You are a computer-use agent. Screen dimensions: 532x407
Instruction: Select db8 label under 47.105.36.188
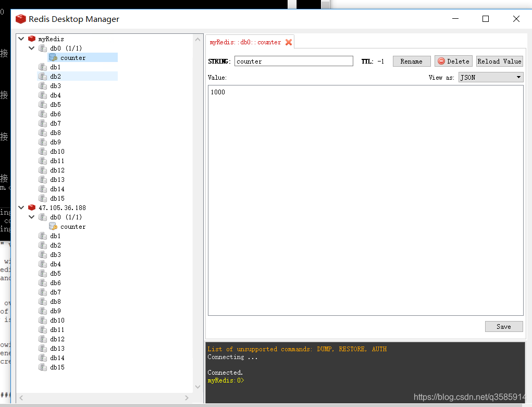click(56, 301)
